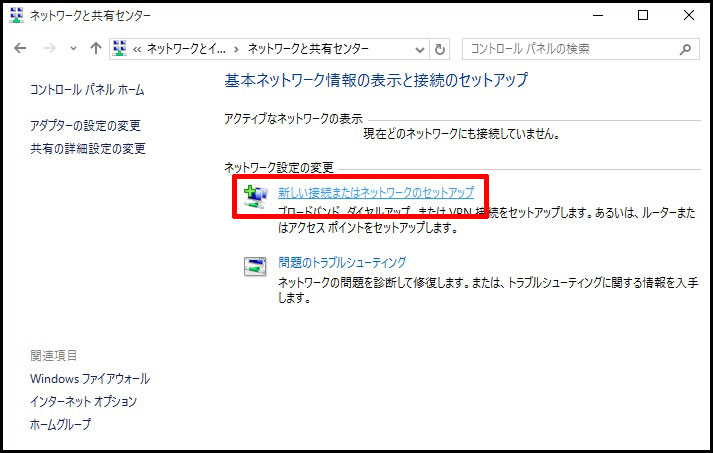Click the new connection setup icon
This screenshot has width=713, height=453.
(x=255, y=195)
